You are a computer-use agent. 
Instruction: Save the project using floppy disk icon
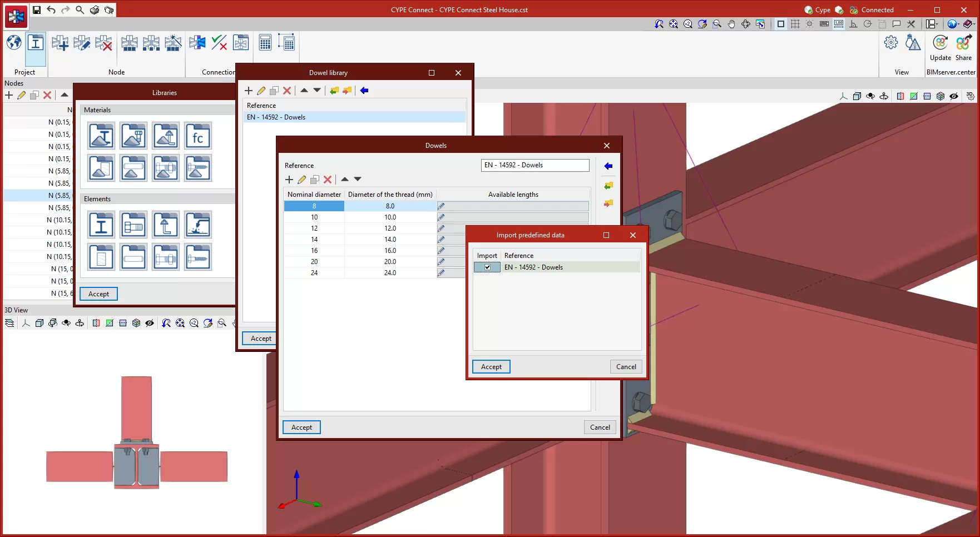click(x=37, y=10)
